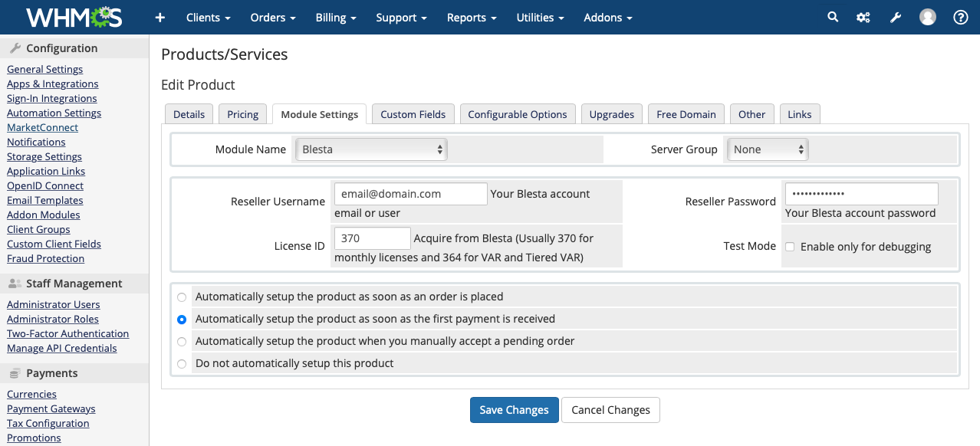Open the search magnifier icon

click(833, 17)
